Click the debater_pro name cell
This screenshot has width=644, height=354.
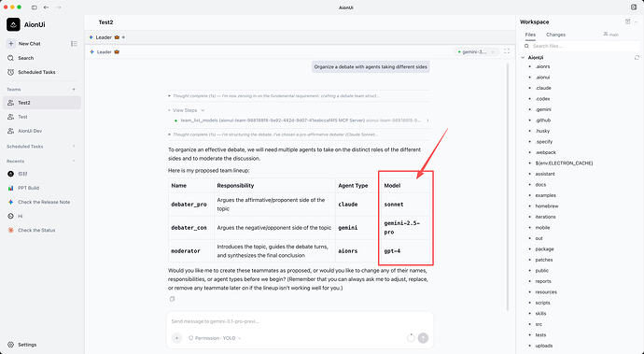189,205
